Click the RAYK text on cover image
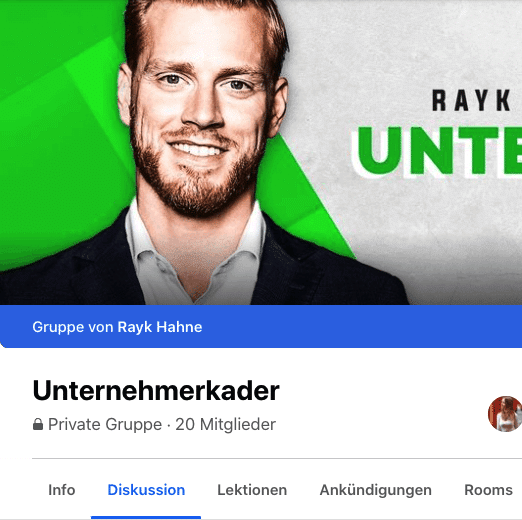This screenshot has height=520, width=522. click(x=471, y=101)
